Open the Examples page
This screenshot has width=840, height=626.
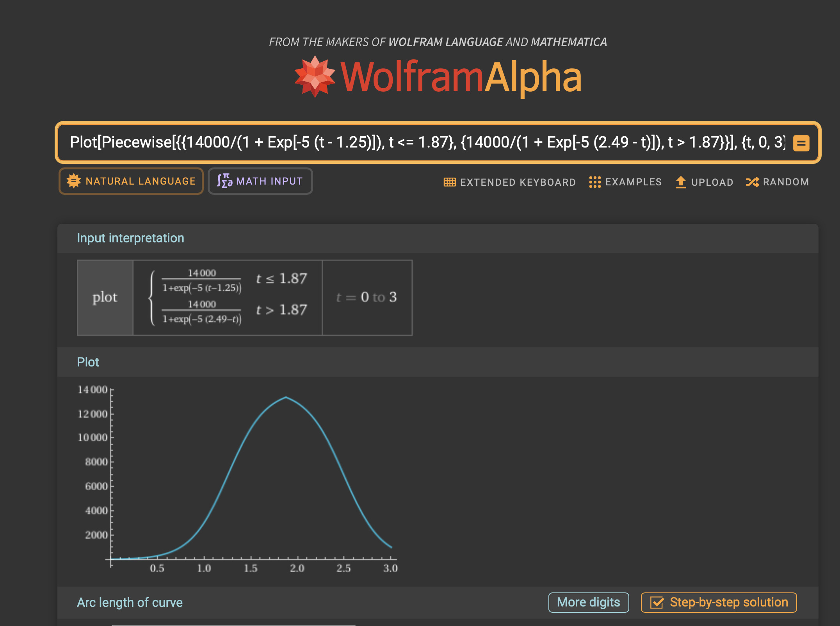(625, 182)
